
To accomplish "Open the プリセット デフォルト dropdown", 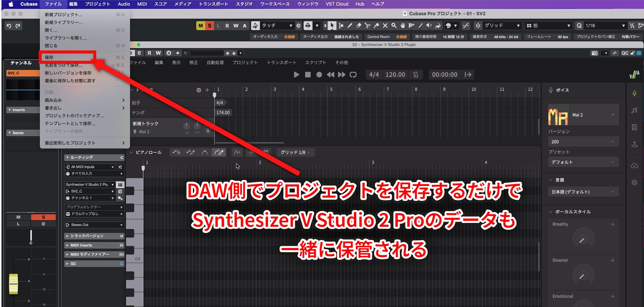I will coord(583,162).
